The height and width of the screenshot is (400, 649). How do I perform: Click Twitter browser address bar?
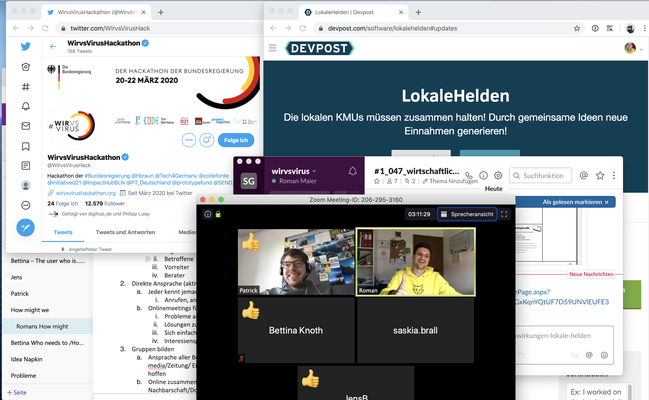(159, 28)
